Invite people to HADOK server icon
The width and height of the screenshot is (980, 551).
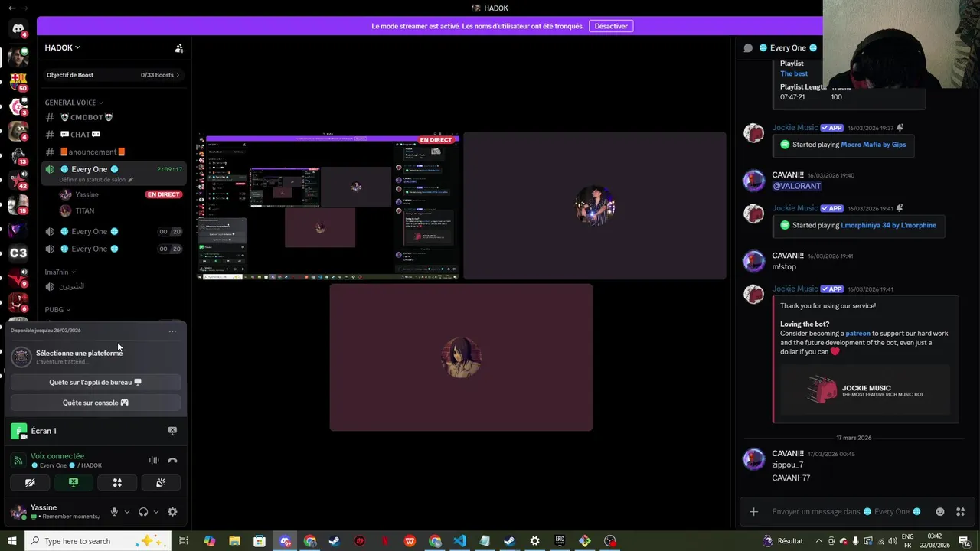tap(179, 47)
